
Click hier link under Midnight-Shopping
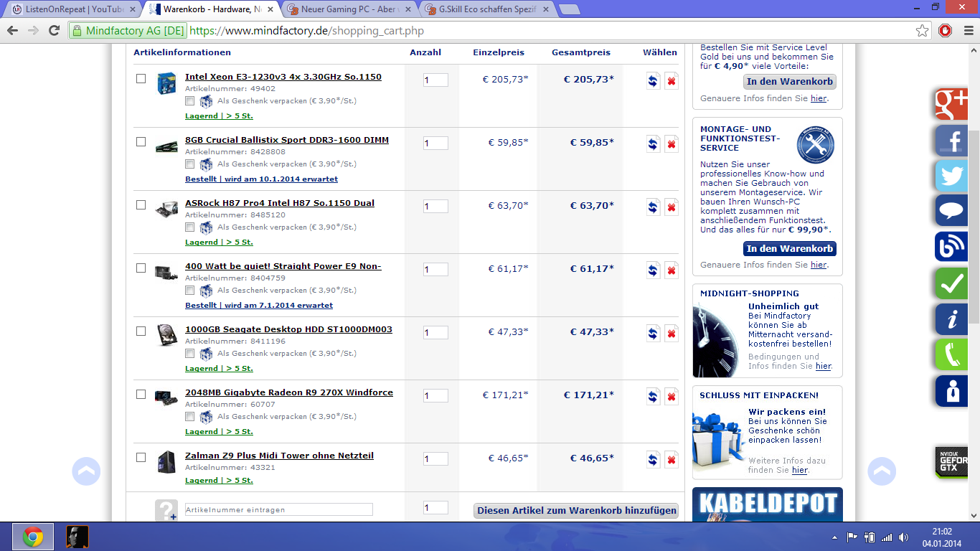[823, 366]
